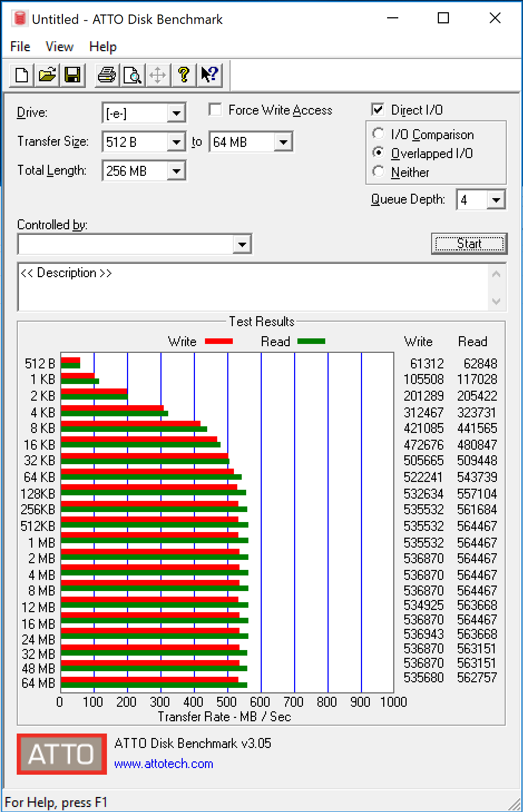Open the Queue Depth dropdown
Image resolution: width=523 pixels, height=812 pixels.
click(496, 200)
